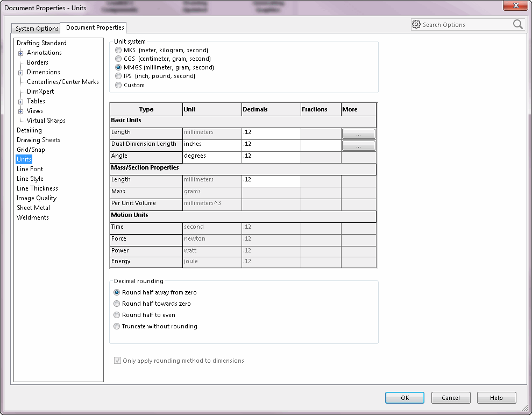Select Custom unit system radio button

(118, 85)
